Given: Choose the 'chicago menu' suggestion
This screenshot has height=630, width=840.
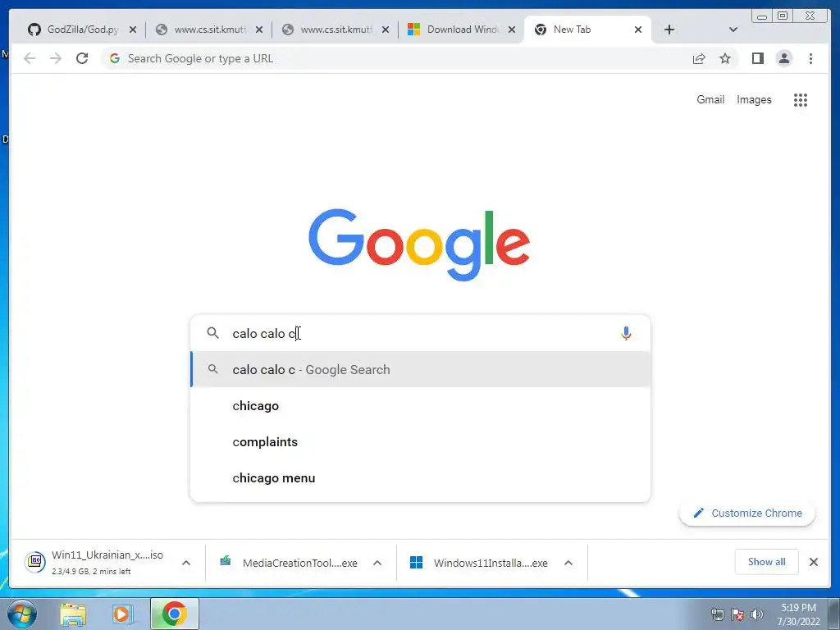Looking at the screenshot, I should 421,478.
